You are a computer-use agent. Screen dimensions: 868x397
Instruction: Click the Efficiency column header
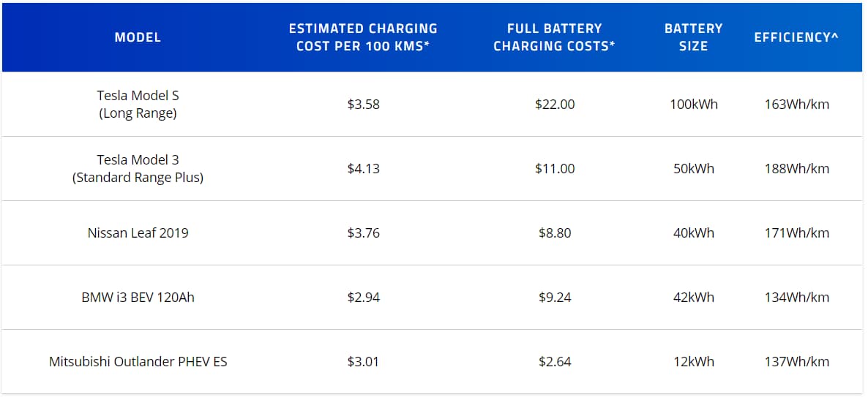pos(796,37)
